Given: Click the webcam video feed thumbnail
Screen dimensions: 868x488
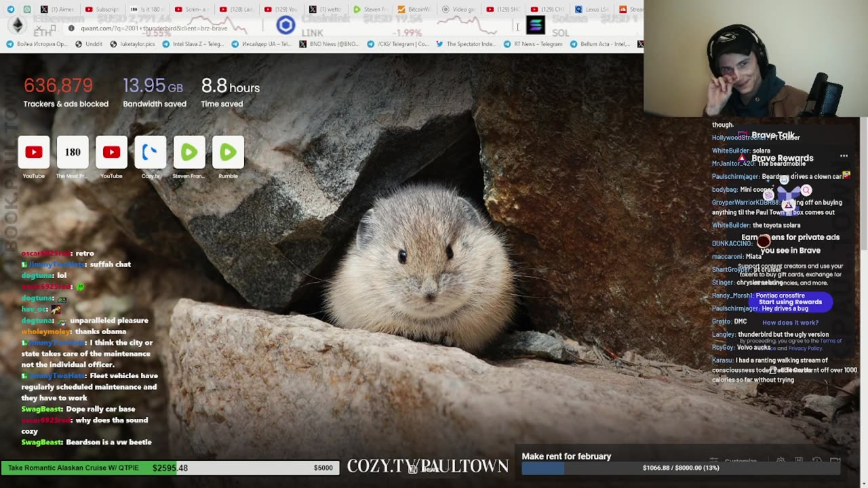Looking at the screenshot, I should point(755,58).
